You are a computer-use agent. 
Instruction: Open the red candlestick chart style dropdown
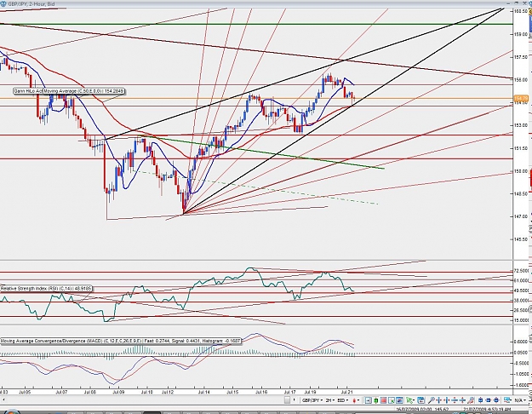pos(357,400)
